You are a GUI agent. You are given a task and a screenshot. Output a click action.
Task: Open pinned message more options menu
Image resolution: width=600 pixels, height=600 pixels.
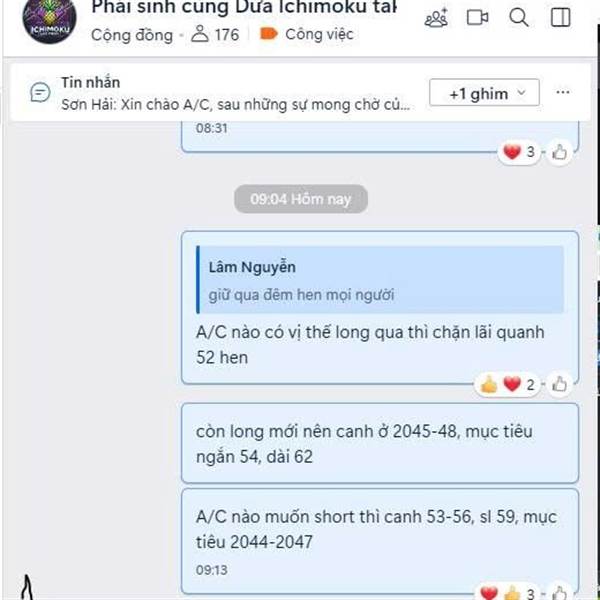coord(563,92)
